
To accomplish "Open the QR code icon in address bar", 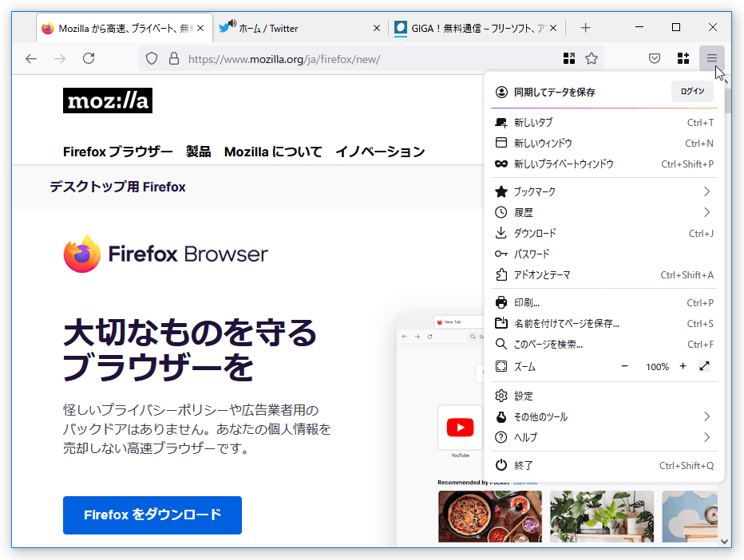I will click(x=569, y=58).
